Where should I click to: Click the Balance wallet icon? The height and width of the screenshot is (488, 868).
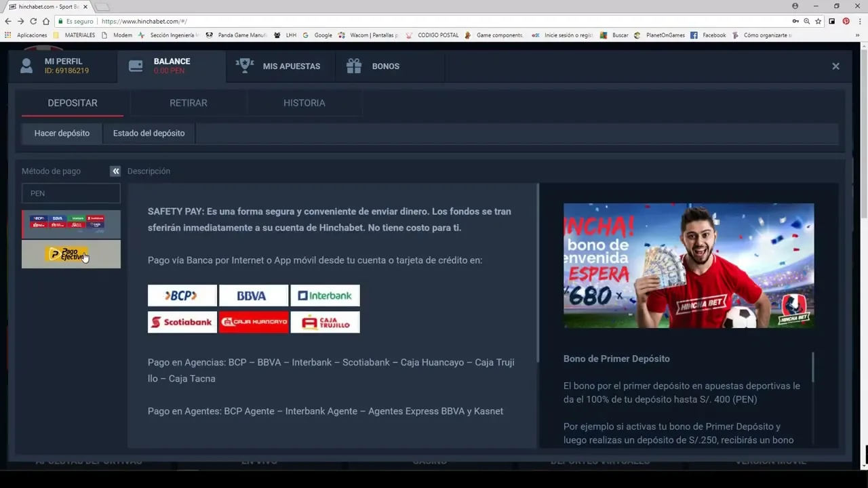click(136, 66)
